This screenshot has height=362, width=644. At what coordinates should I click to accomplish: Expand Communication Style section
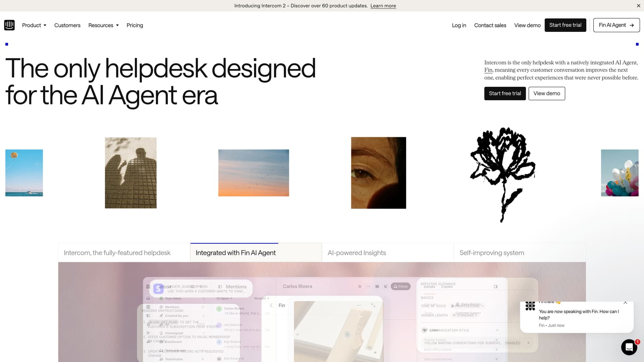[x=497, y=330]
